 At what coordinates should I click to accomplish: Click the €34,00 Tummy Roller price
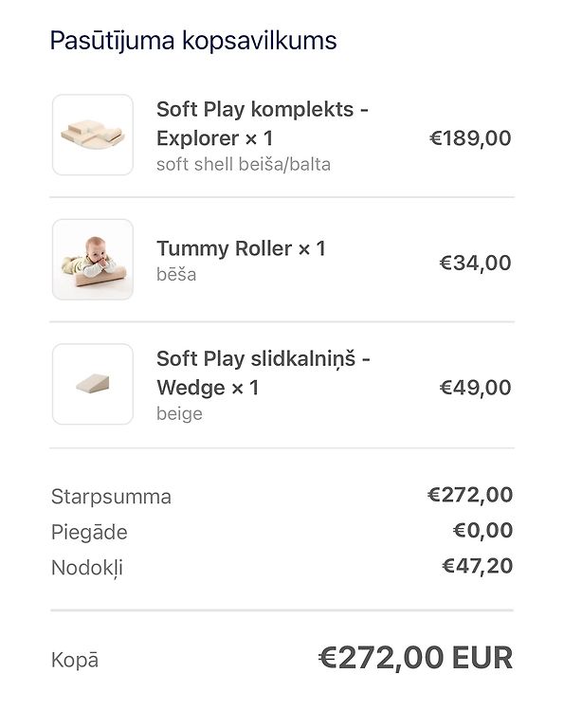click(475, 263)
